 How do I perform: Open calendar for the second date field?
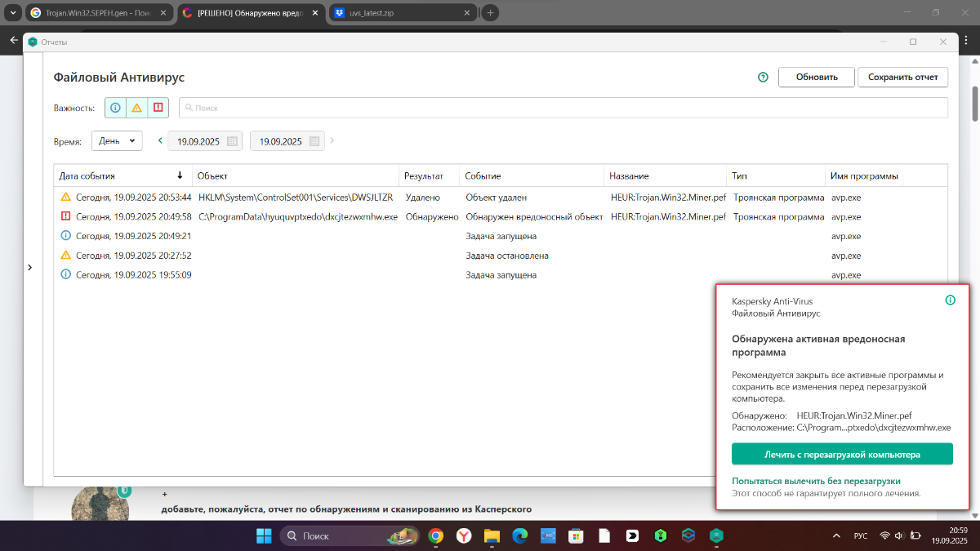click(314, 141)
